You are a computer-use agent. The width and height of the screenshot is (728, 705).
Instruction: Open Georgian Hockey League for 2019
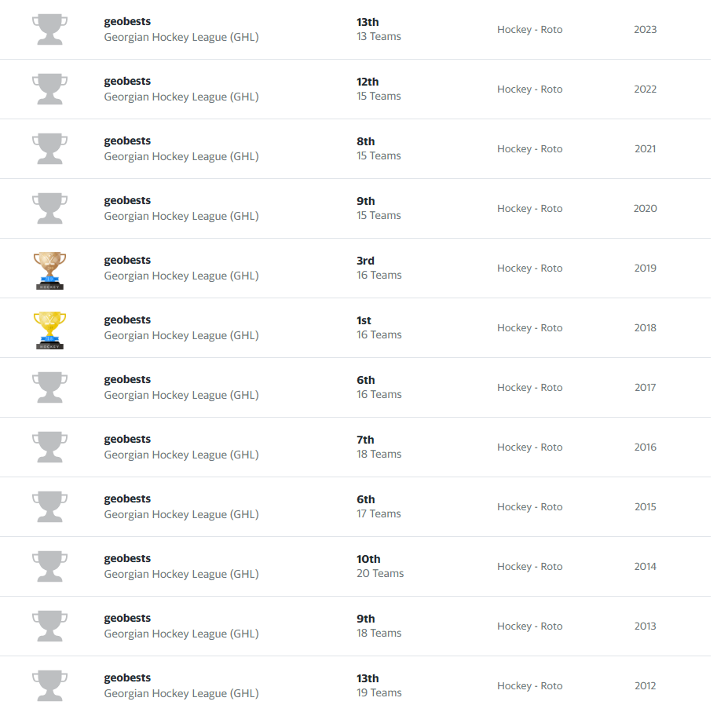[181, 276]
